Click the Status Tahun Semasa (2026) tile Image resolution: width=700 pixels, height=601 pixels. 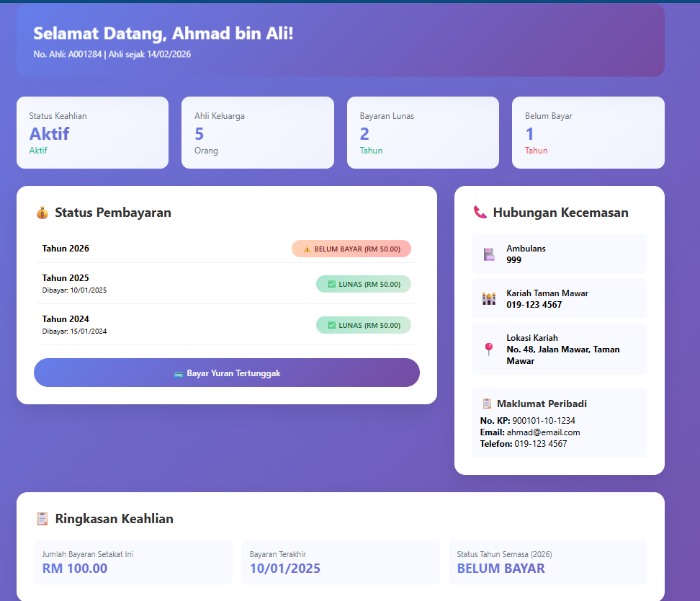(547, 562)
